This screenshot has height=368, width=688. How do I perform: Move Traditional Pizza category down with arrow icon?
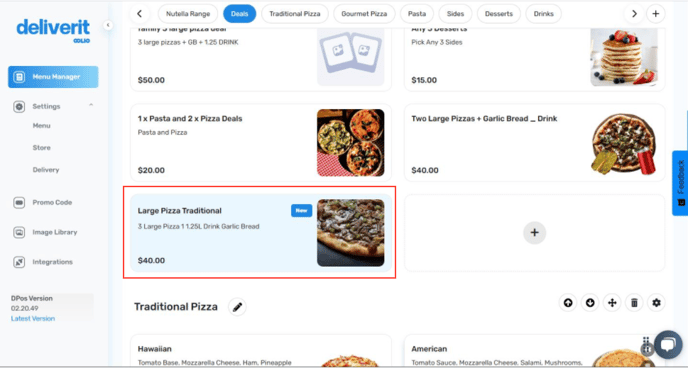590,303
